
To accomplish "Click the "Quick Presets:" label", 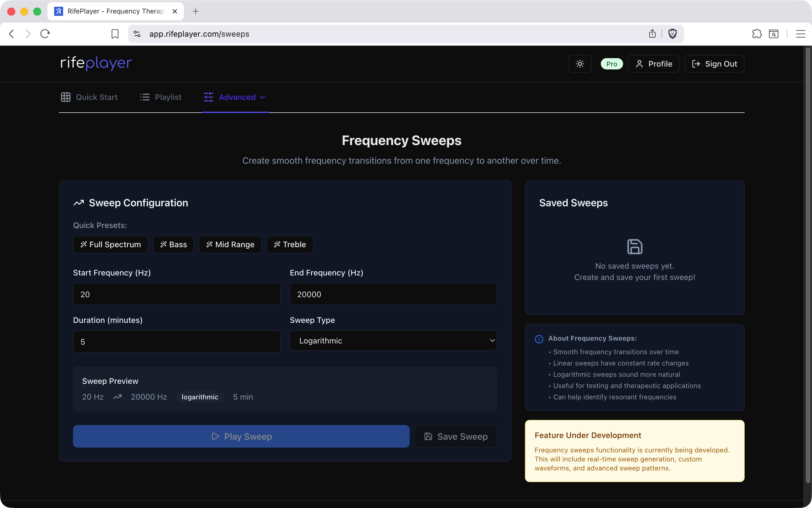I will (x=100, y=225).
